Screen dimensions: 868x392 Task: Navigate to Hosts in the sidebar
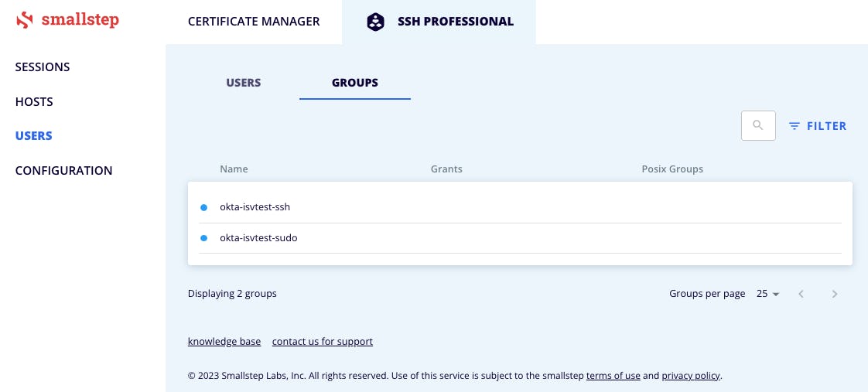coord(34,102)
